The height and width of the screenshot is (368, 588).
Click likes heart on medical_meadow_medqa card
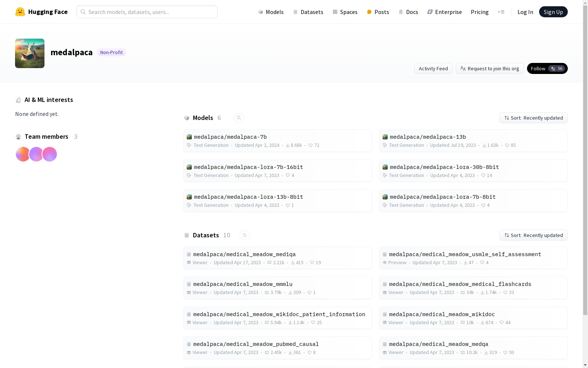[x=505, y=353]
